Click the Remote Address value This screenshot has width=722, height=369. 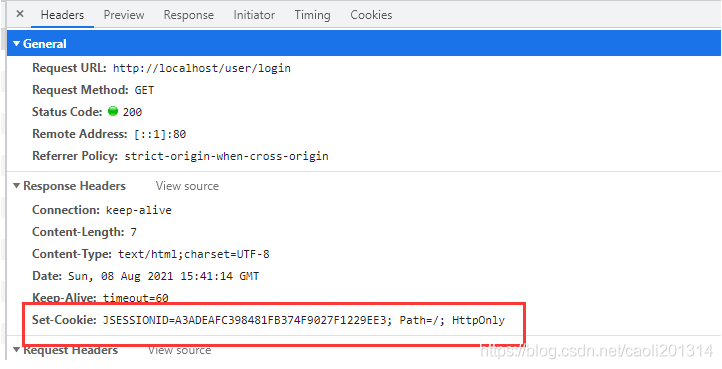tap(160, 135)
